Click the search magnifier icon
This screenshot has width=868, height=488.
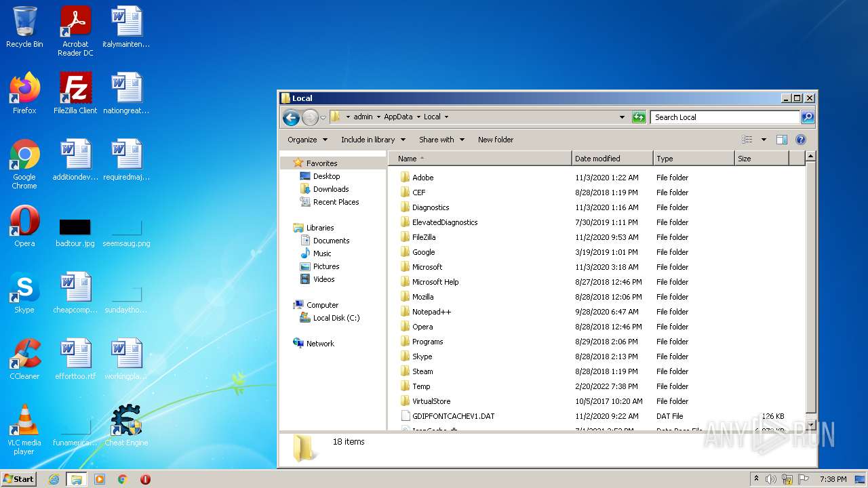807,117
